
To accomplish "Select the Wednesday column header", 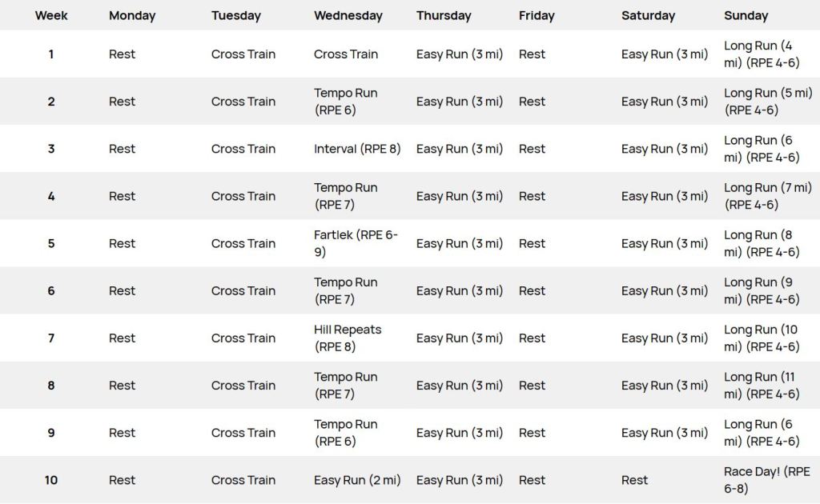I will click(x=348, y=15).
